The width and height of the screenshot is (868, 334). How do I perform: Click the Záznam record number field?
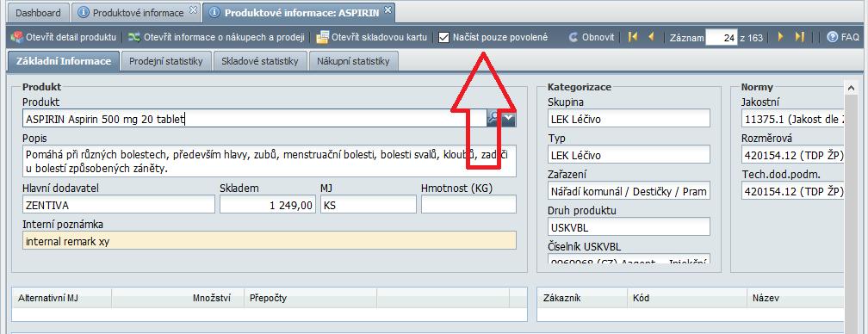pyautogui.click(x=722, y=38)
